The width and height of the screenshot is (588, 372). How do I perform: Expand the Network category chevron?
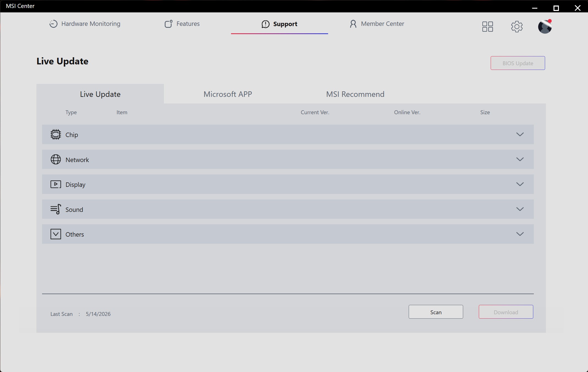pyautogui.click(x=520, y=159)
